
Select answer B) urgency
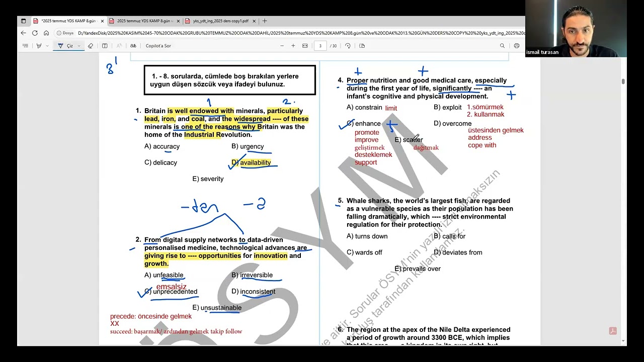248,146
